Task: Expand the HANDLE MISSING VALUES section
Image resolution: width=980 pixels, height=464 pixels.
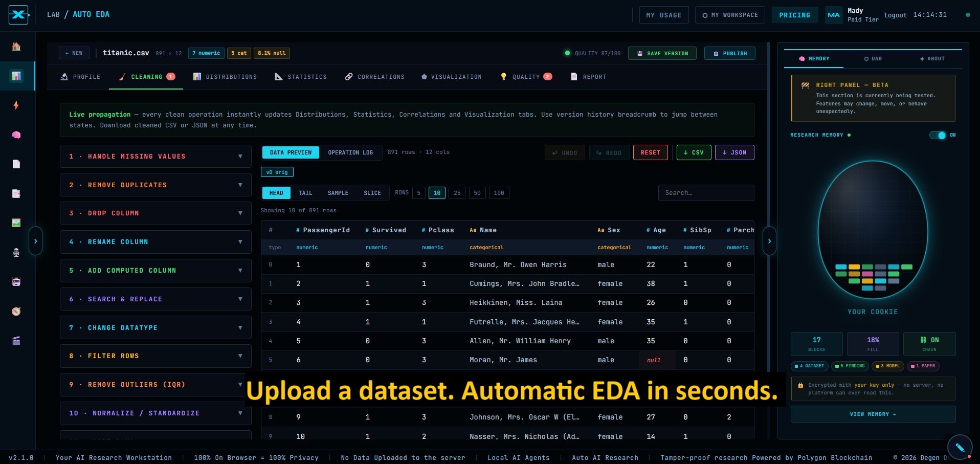Action: click(155, 156)
